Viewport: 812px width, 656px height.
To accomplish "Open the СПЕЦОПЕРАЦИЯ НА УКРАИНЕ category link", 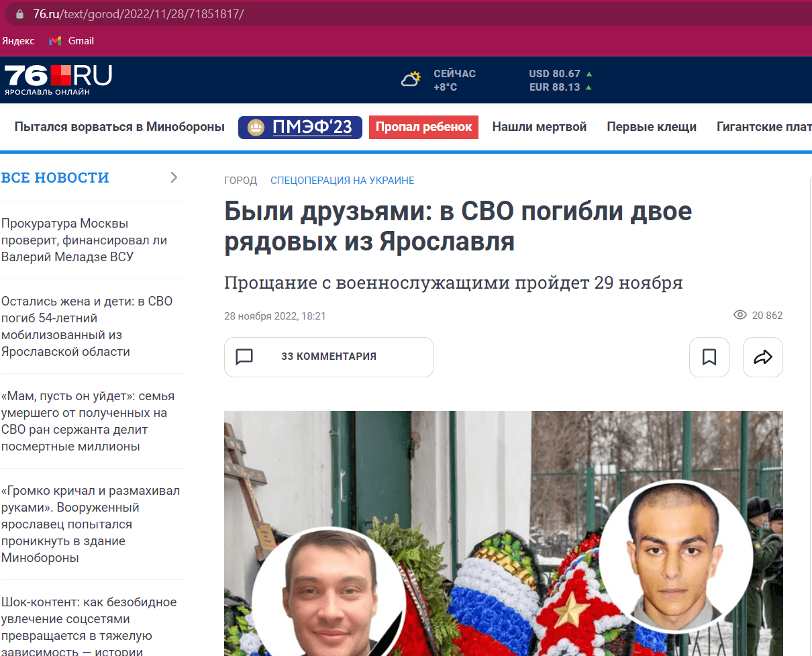I will coord(342,181).
